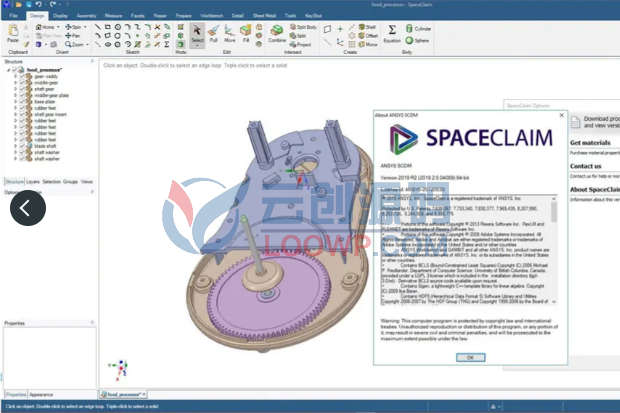Toggle visibility checkbox for middle gear

[x=22, y=83]
